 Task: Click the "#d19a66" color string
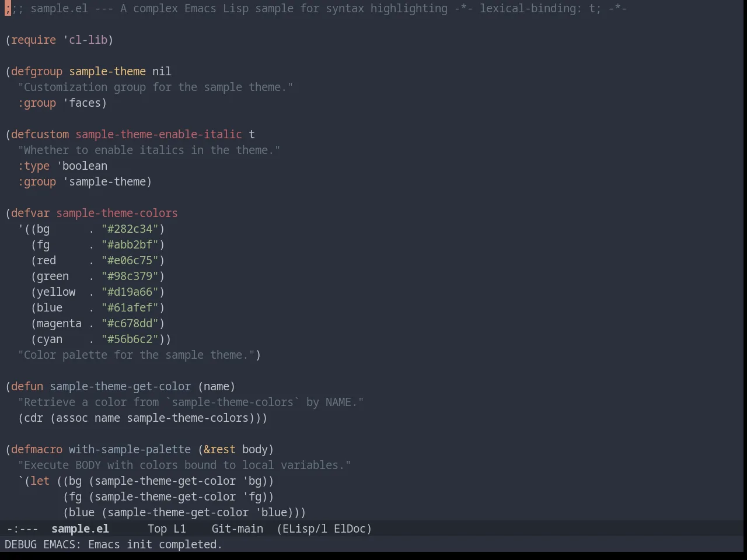(x=130, y=292)
